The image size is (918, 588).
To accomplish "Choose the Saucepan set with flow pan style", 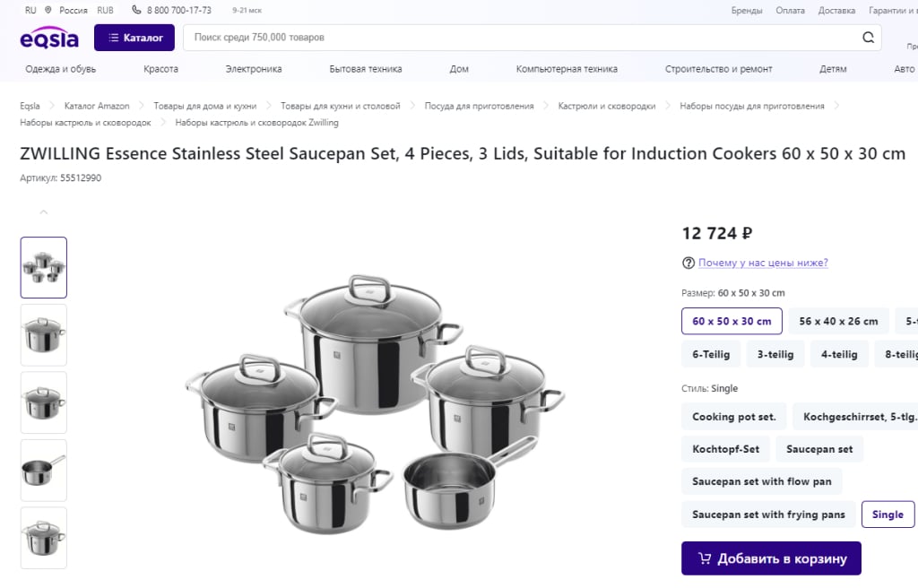I will (x=762, y=481).
